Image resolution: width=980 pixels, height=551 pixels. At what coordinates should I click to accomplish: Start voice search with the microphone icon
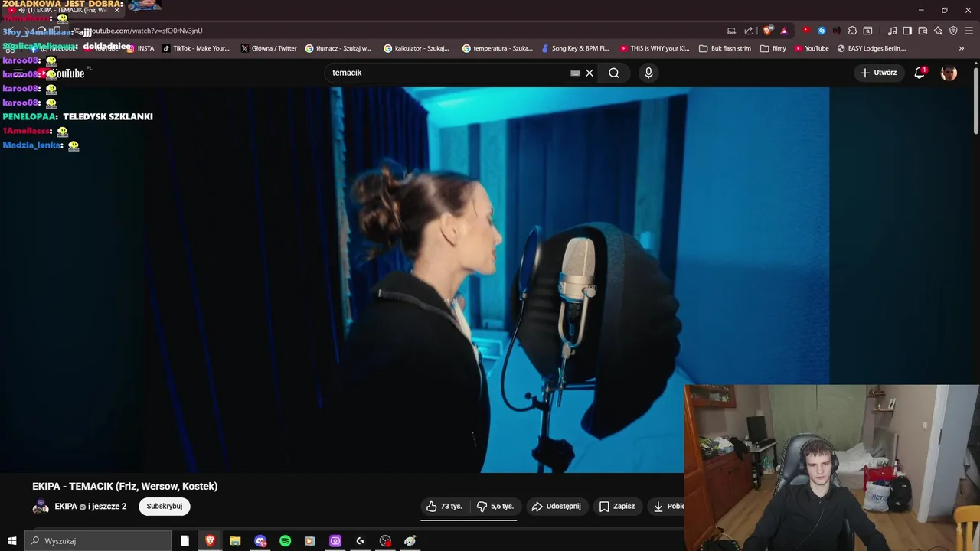tap(648, 73)
